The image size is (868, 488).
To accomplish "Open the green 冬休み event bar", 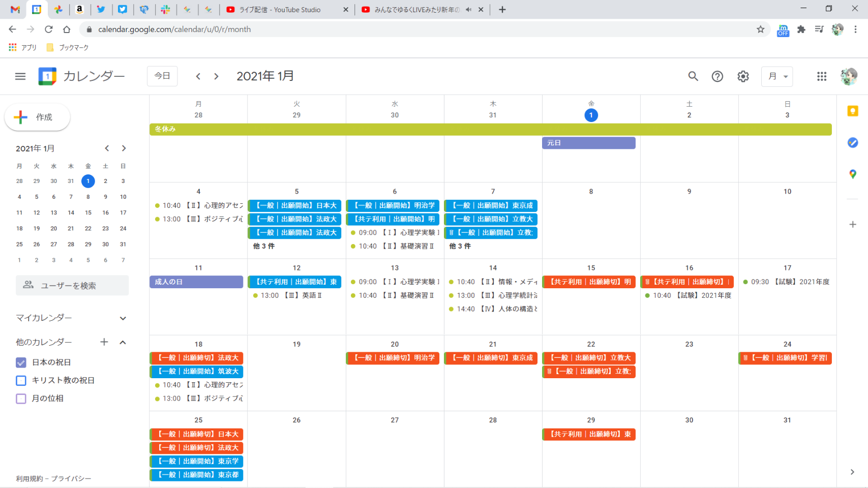I will coord(490,130).
